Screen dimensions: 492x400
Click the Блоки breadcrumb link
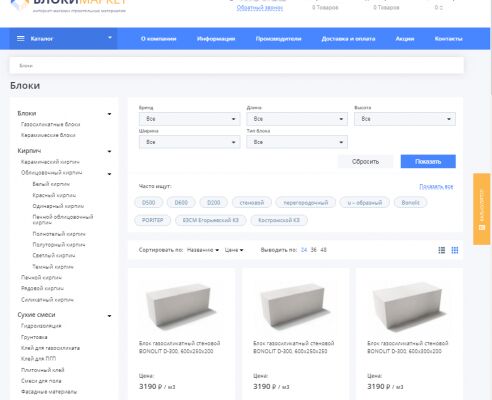pos(26,66)
